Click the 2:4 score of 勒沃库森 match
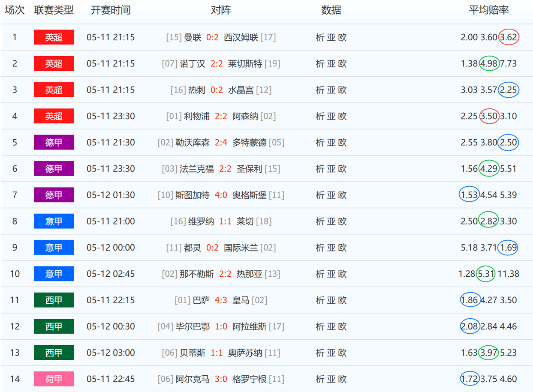The width and height of the screenshot is (533, 392). point(221,143)
